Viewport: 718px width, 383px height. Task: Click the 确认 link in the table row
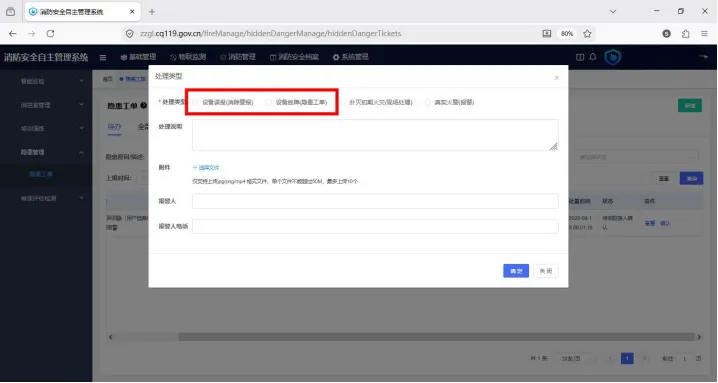(664, 224)
